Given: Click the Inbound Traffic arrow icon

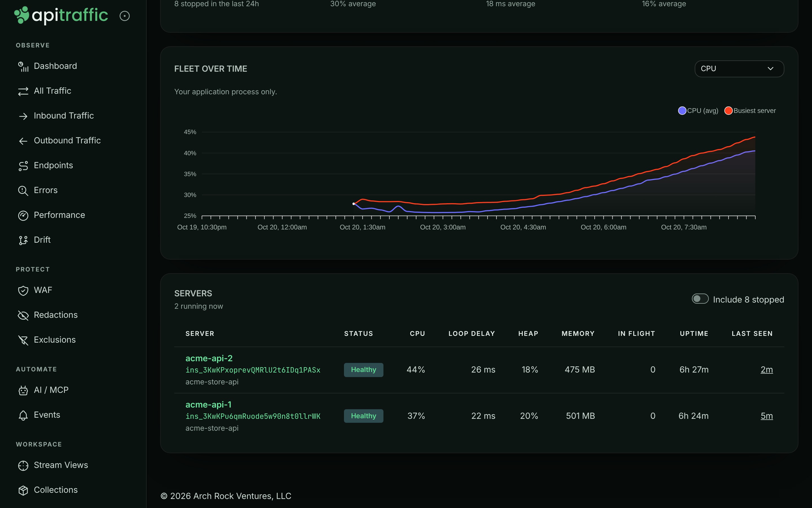Looking at the screenshot, I should point(23,116).
